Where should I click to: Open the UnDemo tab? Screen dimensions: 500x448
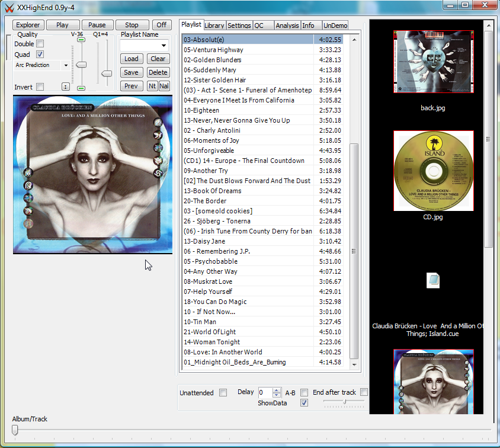pyautogui.click(x=335, y=25)
